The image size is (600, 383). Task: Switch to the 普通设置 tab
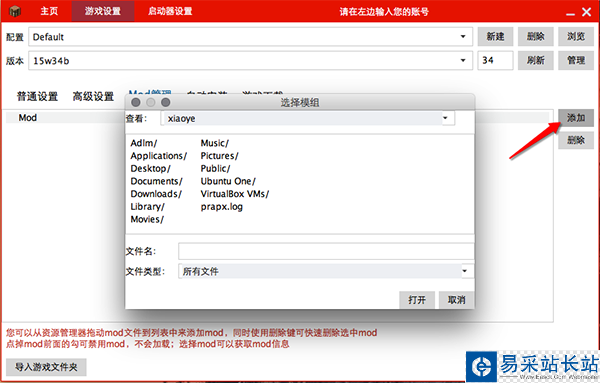tap(38, 96)
